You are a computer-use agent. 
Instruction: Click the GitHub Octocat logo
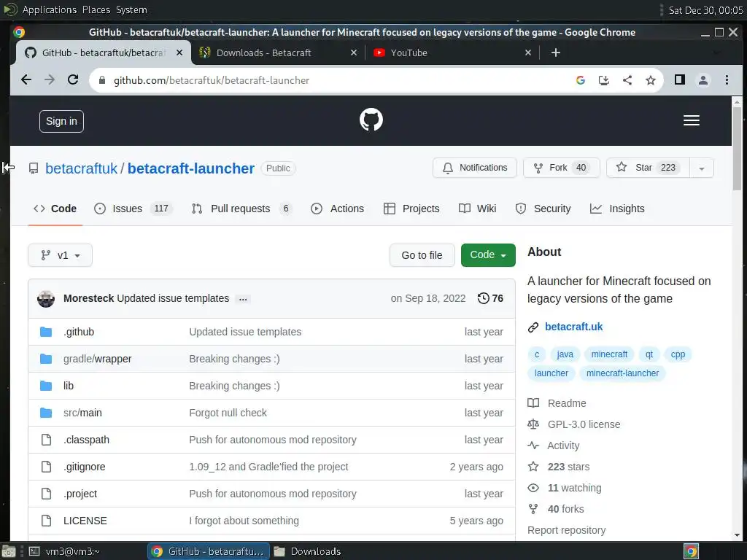[371, 120]
